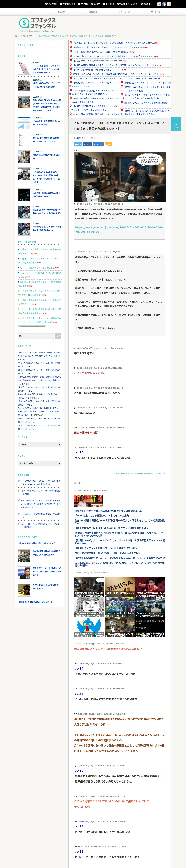Open the orange RSS feed icon in header
The height and width of the screenshot is (868, 186).
click(169, 4)
